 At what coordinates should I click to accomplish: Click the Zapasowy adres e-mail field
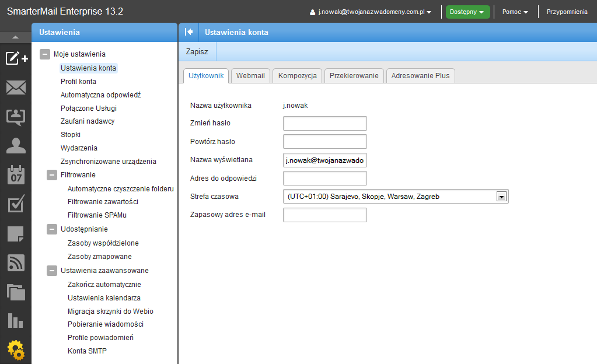(325, 215)
